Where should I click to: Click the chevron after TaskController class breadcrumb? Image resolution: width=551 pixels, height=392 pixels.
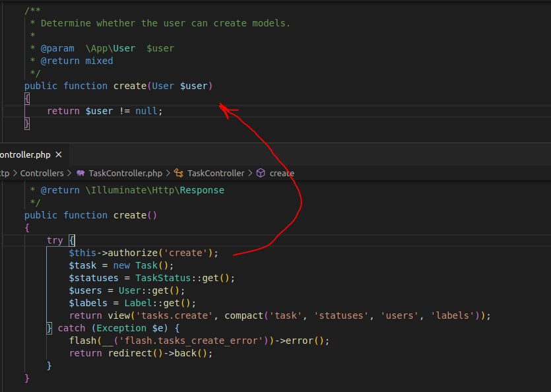[250, 173]
